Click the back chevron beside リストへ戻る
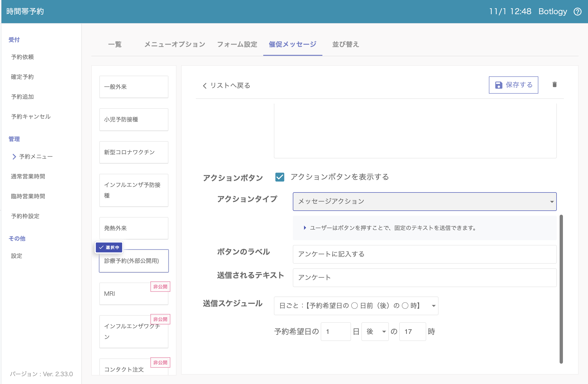Viewport: 588px width, 384px height. [205, 86]
